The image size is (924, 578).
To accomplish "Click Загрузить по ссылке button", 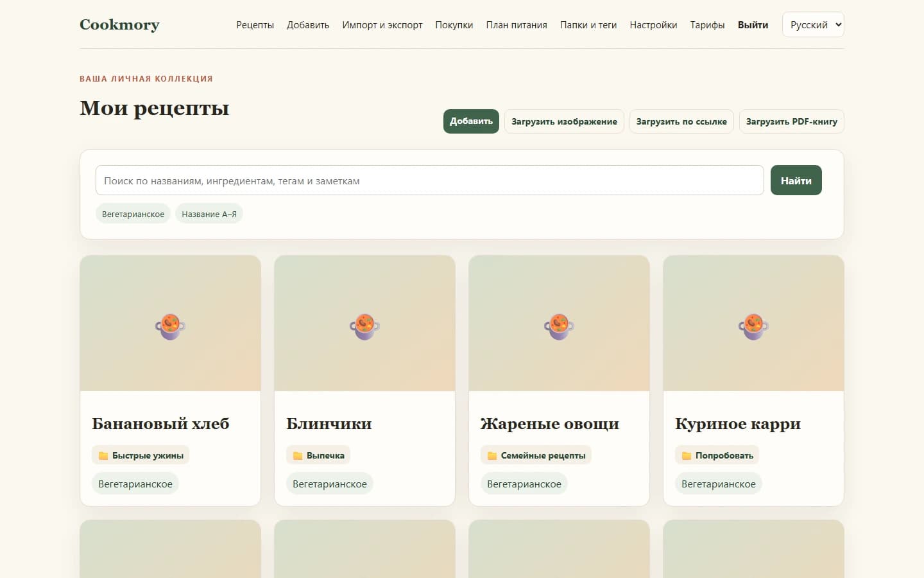I will pos(681,121).
